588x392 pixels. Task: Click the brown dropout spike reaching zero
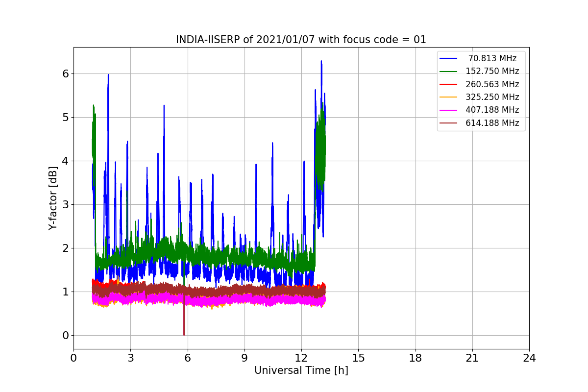184,316
